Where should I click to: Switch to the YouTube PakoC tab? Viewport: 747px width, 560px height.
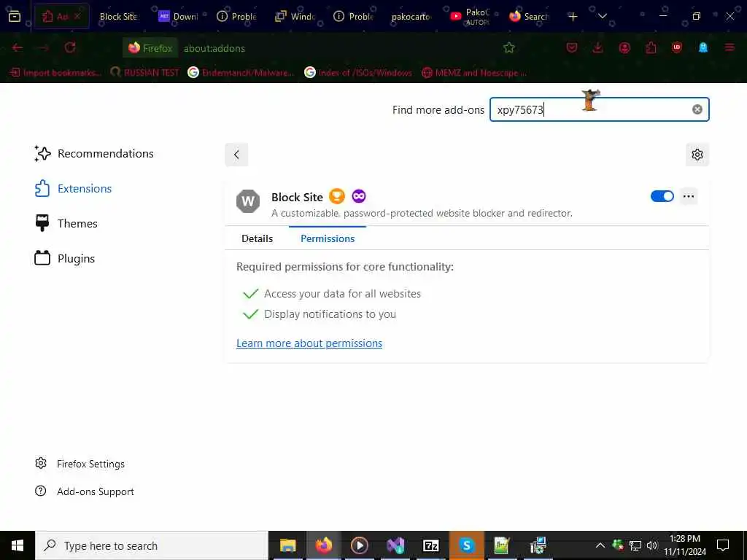click(472, 16)
